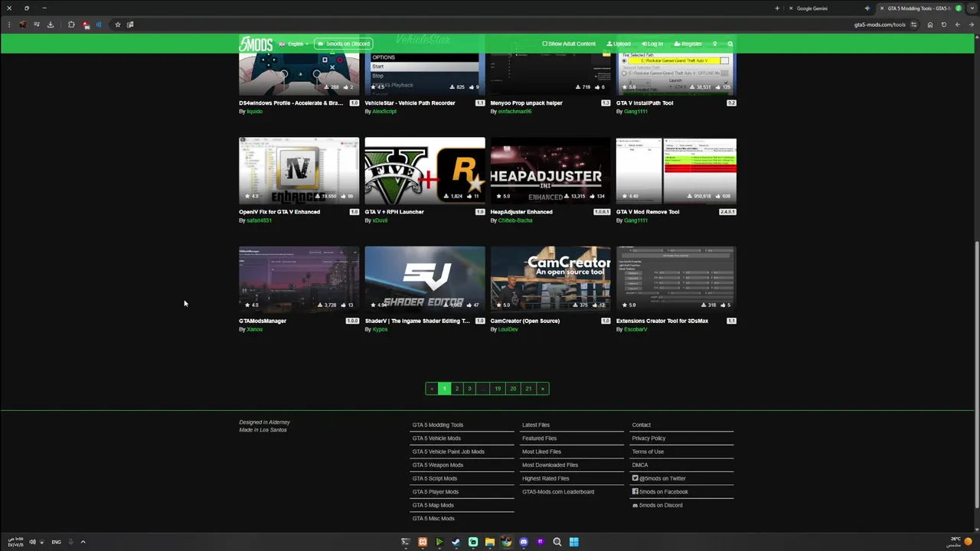Open GTA 5 Vehicle Mods footer link

click(436, 439)
